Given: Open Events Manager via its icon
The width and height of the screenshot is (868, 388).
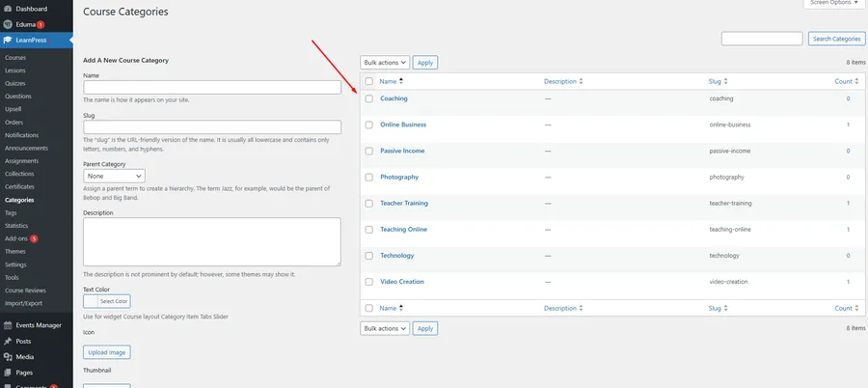Looking at the screenshot, I should (x=8, y=325).
